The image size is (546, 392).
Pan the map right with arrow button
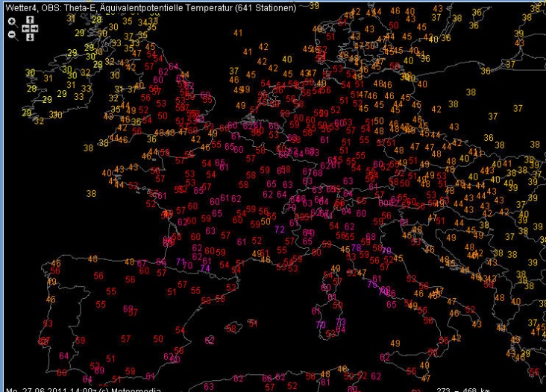coord(35,28)
